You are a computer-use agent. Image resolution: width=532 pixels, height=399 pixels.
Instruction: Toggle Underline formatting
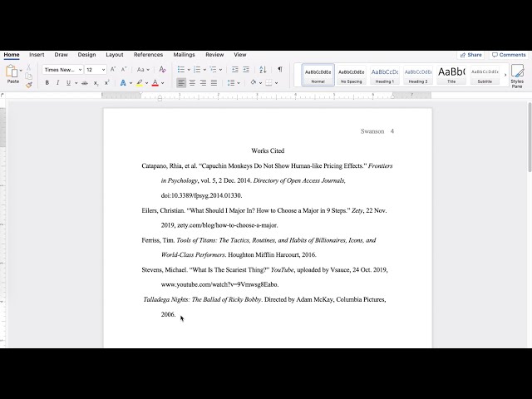point(68,83)
